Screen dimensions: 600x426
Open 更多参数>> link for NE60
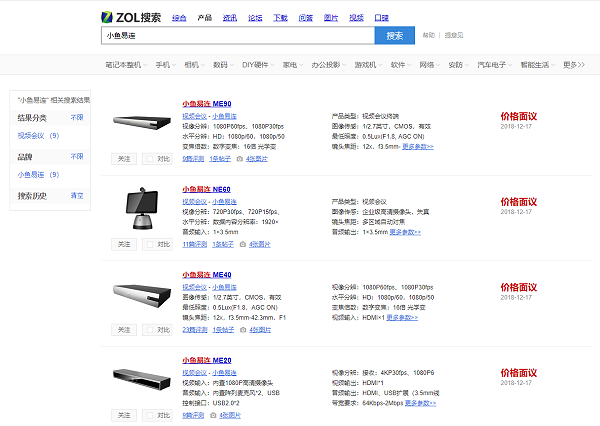(405, 232)
